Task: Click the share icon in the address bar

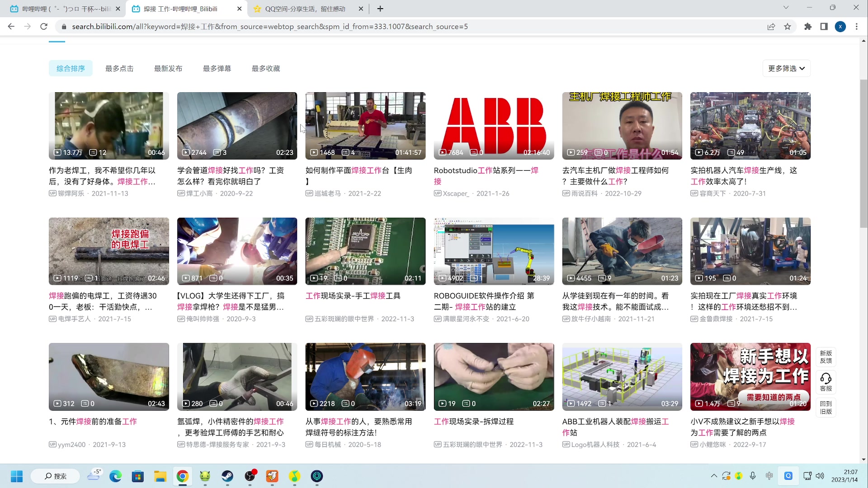Action: coord(771,27)
